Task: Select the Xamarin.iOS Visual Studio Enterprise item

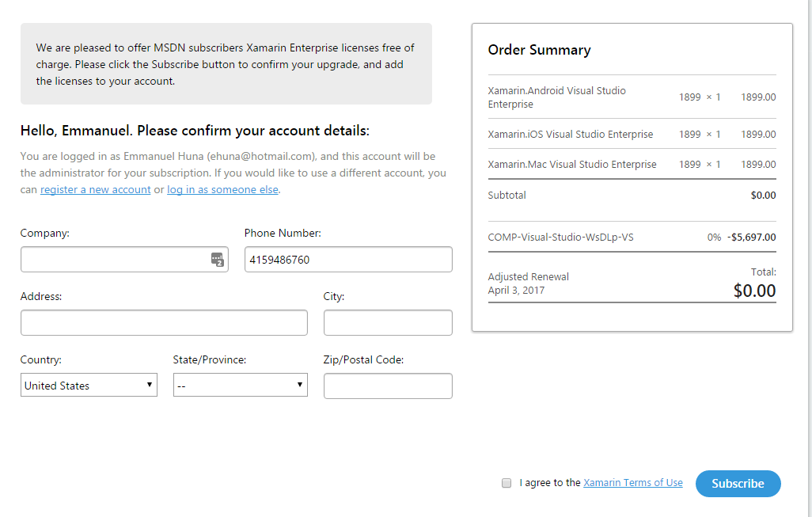Action: [571, 135]
